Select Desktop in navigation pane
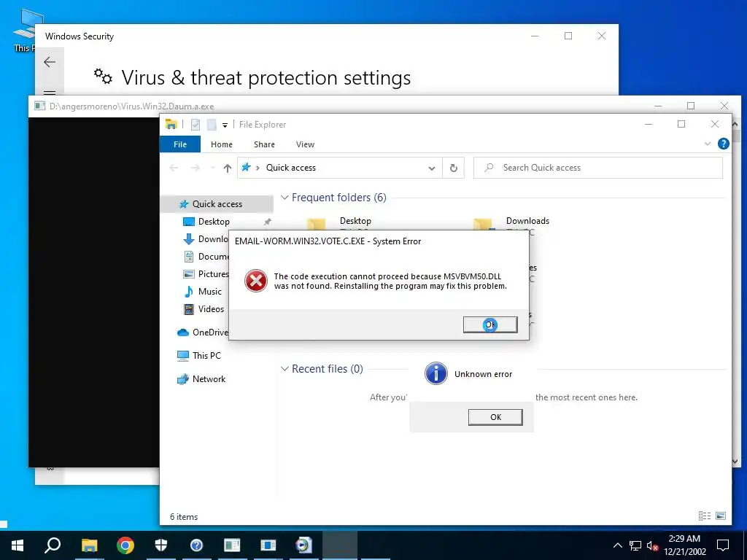The height and width of the screenshot is (560, 747). tap(214, 222)
